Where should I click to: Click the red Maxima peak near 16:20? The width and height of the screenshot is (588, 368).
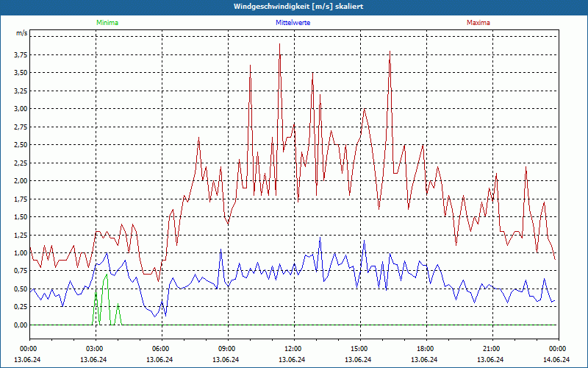coord(390,52)
